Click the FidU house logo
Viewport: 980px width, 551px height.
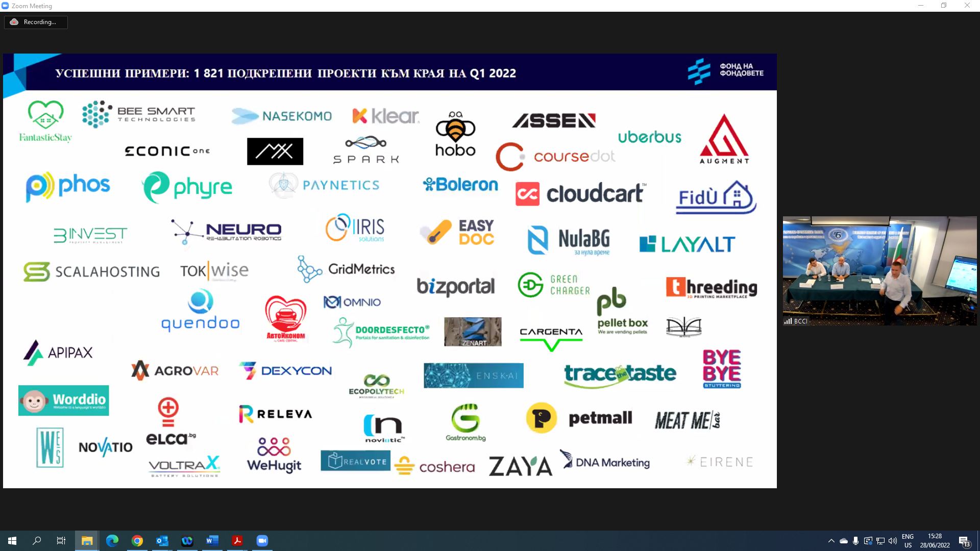(716, 196)
